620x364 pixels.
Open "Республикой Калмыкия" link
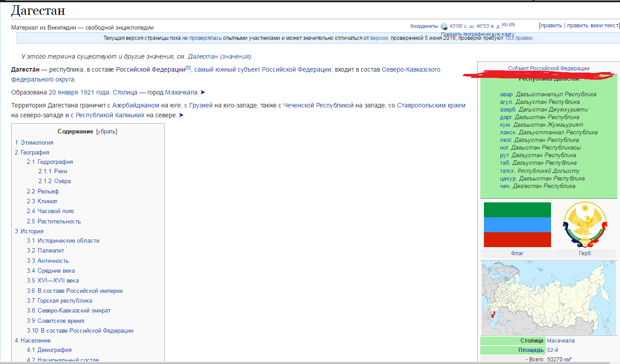point(110,116)
